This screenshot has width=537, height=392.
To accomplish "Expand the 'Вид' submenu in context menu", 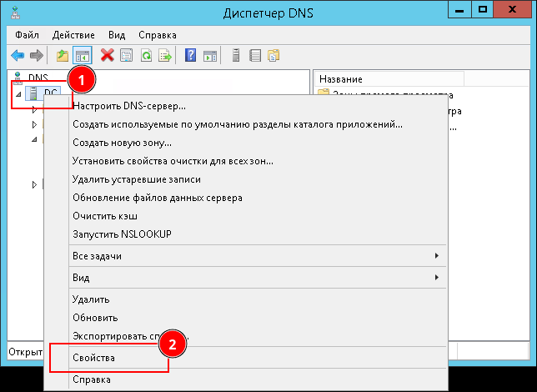I will coord(81,278).
